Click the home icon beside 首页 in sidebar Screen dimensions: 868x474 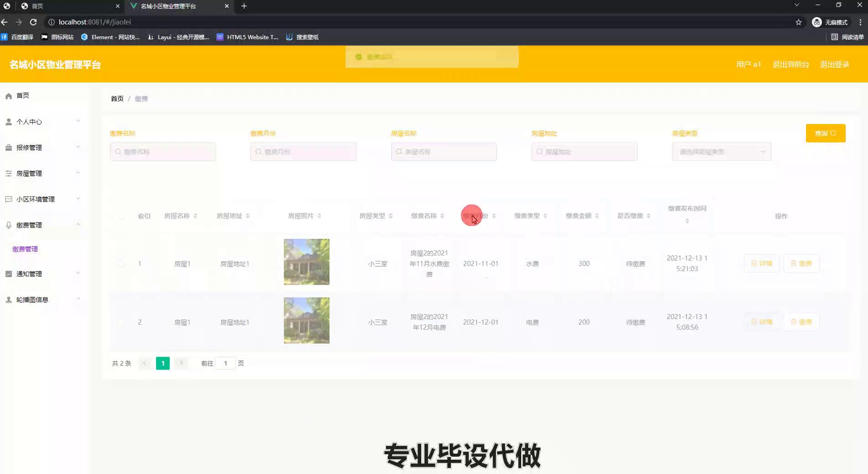coord(9,96)
